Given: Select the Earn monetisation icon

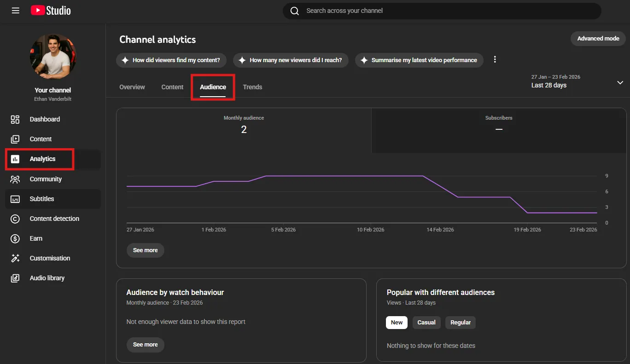Looking at the screenshot, I should pyautogui.click(x=36, y=238).
